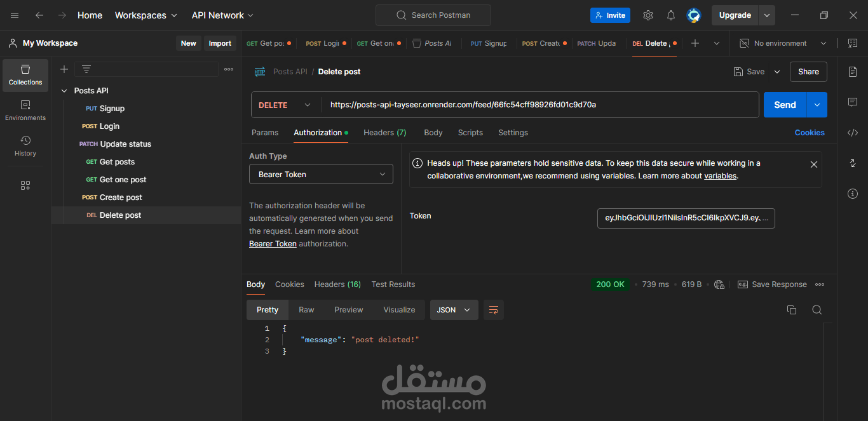Open the environment quick look icon
The image size is (868, 421).
(x=851, y=43)
